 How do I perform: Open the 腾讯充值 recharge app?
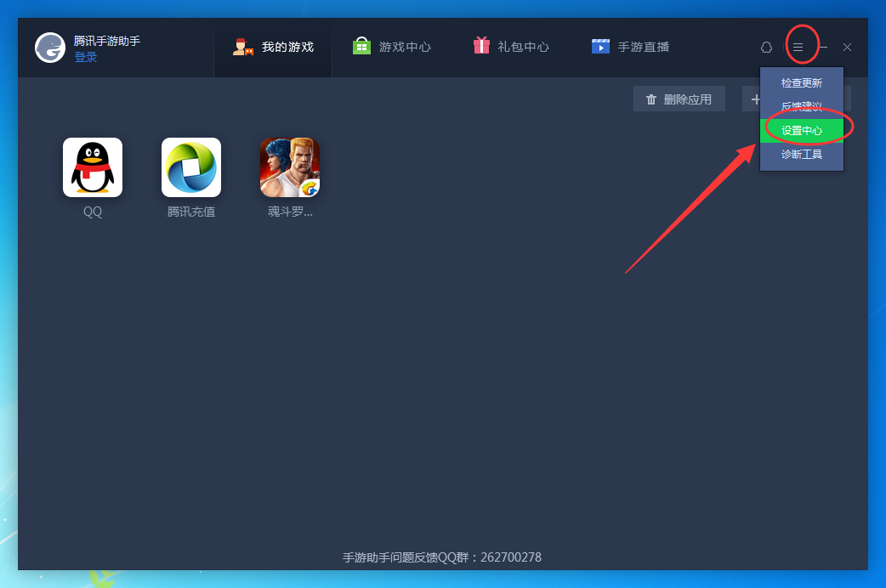tap(190, 167)
